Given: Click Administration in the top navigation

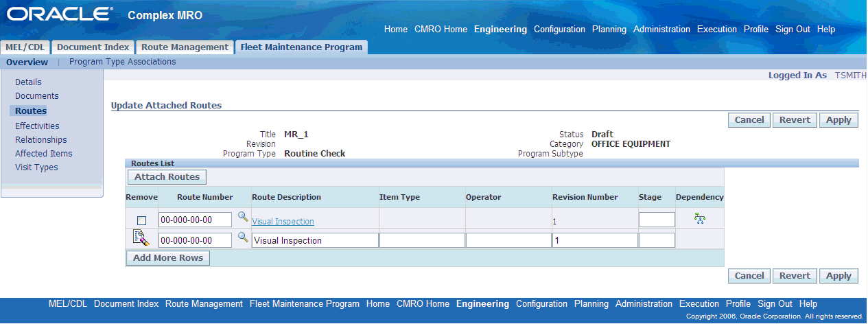Looking at the screenshot, I should (x=661, y=30).
